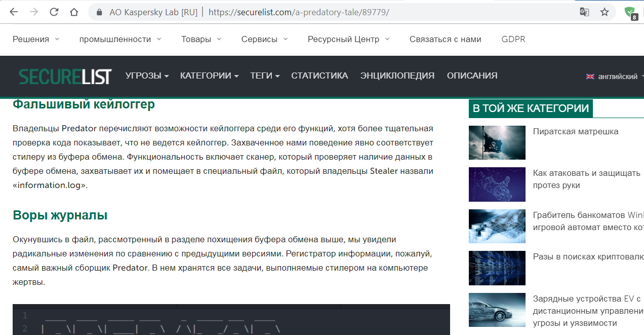Click the «information.log» text in paragraph
This screenshot has width=644, height=335.
point(50,185)
